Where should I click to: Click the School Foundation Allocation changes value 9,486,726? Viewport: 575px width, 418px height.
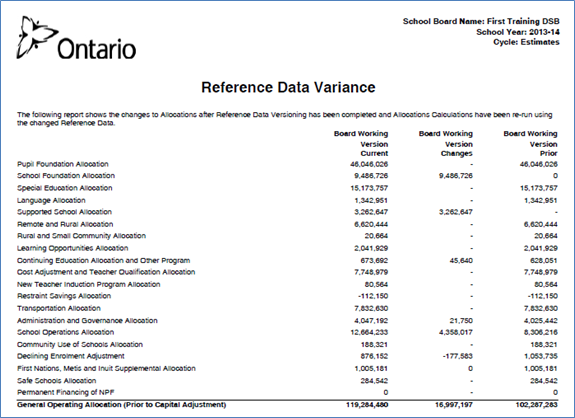tap(456, 176)
